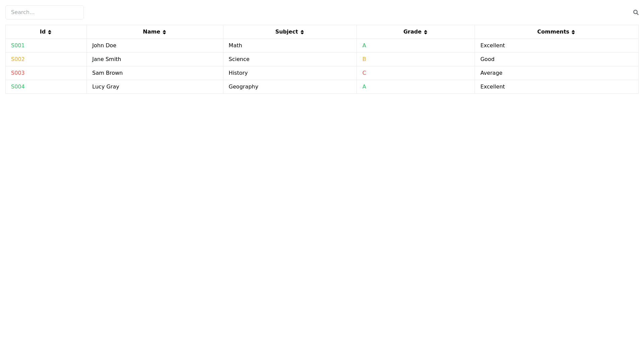Focus the Search input field
This screenshot has width=644, height=362.
click(x=45, y=12)
